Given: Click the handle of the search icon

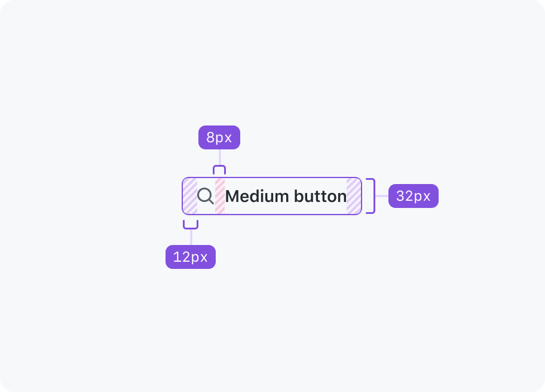Looking at the screenshot, I should point(211,201).
